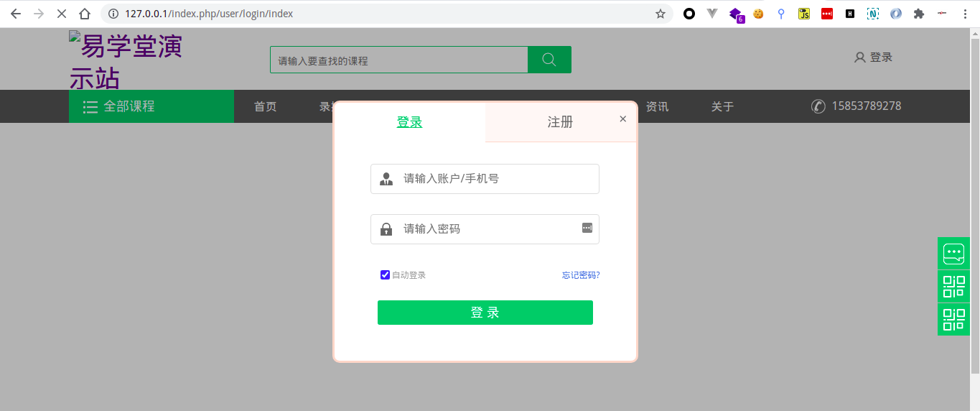The width and height of the screenshot is (980, 411).
Task: Open the teal N extension icon
Action: point(873,14)
